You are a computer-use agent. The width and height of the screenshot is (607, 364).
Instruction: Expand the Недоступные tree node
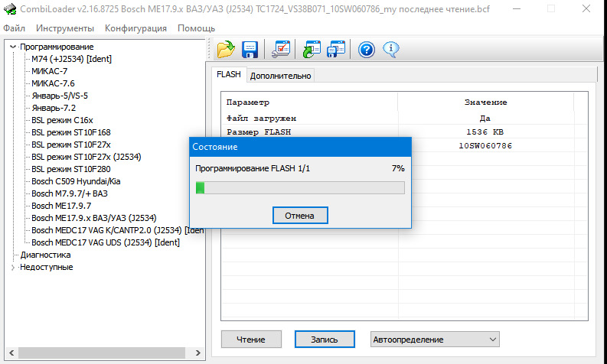(13, 268)
